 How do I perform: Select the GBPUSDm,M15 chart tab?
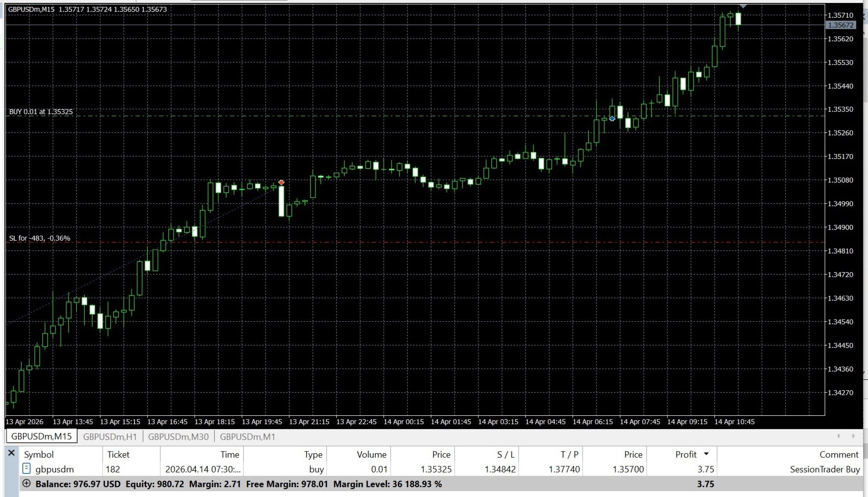tap(41, 436)
